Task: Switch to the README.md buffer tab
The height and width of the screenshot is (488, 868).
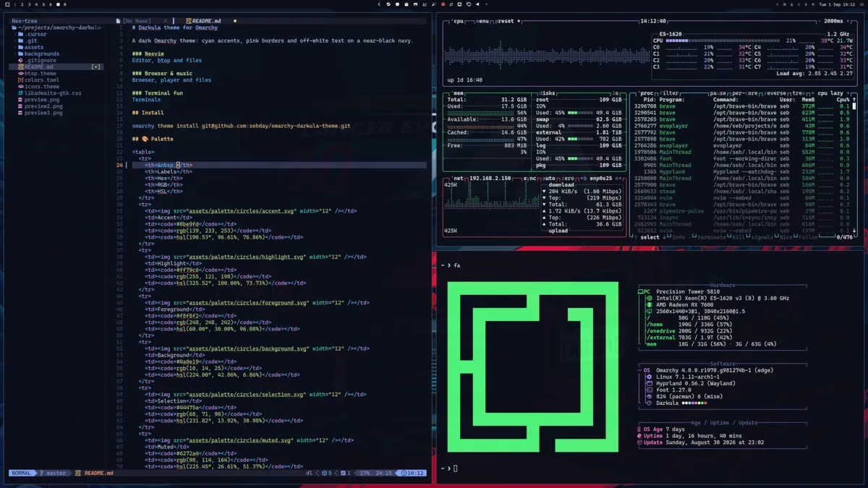Action: point(207,21)
